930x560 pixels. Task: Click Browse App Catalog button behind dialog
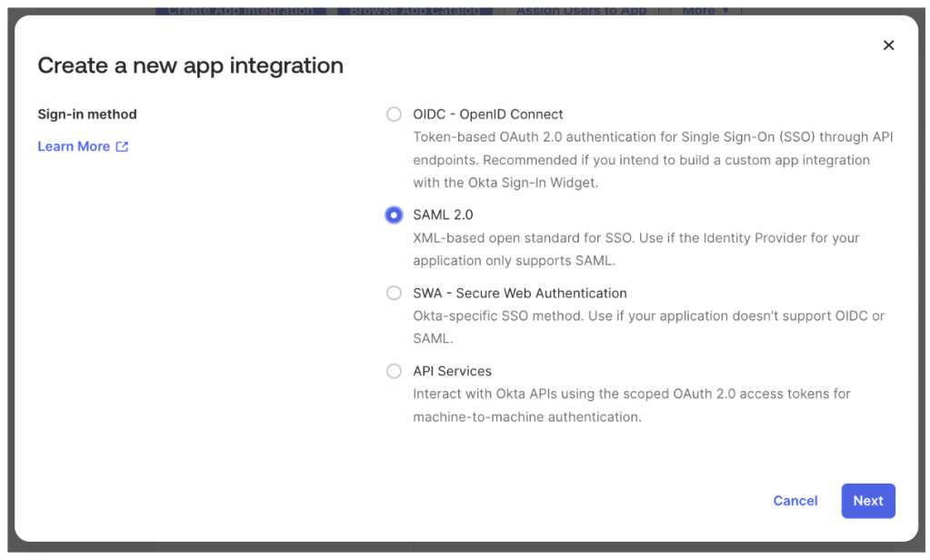(x=415, y=11)
